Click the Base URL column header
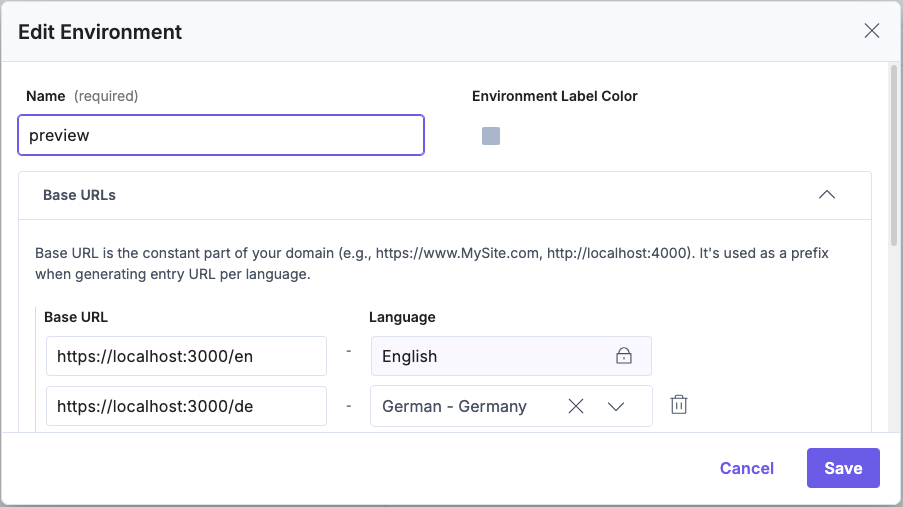This screenshot has height=507, width=903. click(x=76, y=317)
